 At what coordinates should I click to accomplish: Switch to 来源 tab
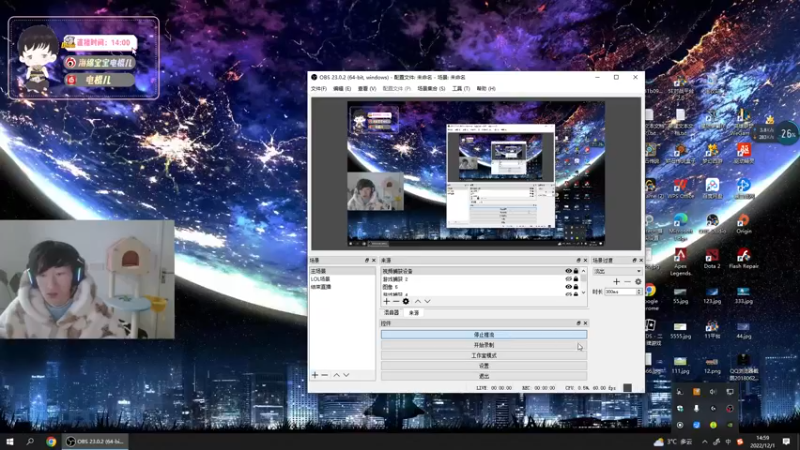414,313
